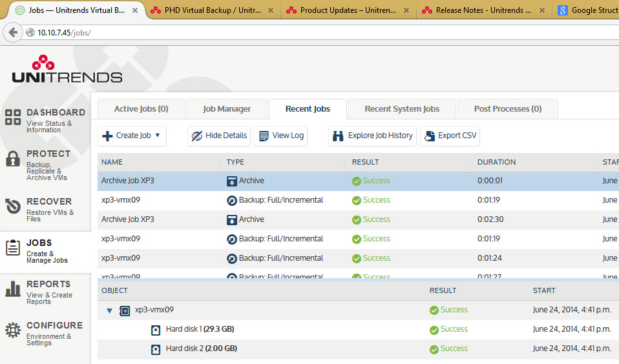Select the xp3-vmx09 job lasting 0:01:24
Viewport: 619px width, 364px height.
pos(358,259)
